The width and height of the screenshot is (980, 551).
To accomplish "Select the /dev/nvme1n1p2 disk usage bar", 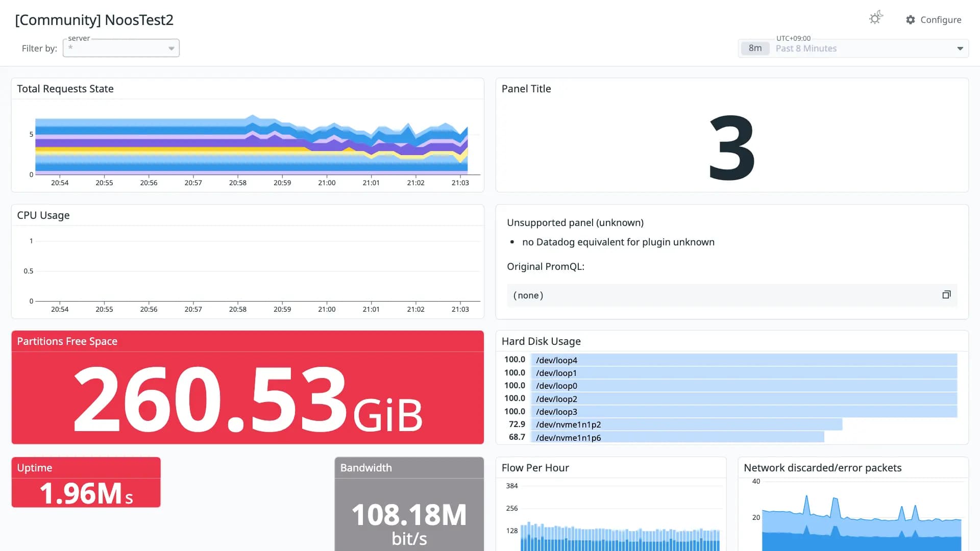I will click(x=687, y=424).
